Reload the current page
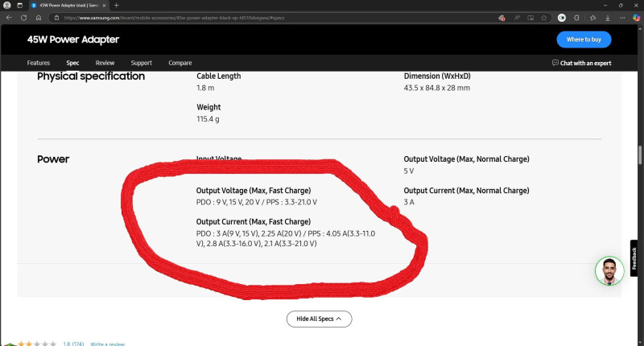Viewport: 644px width, 346px height. point(24,18)
